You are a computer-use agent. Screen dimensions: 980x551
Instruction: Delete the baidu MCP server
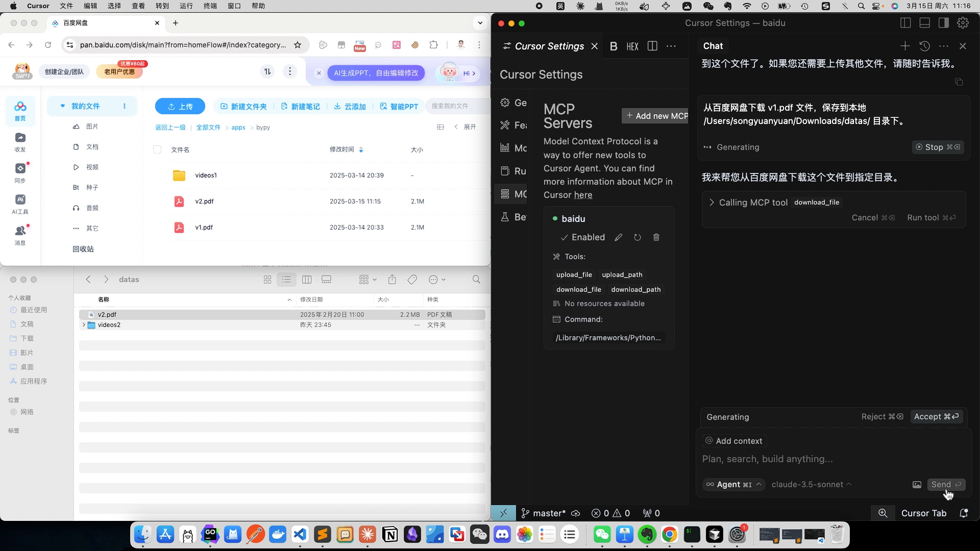[656, 237]
